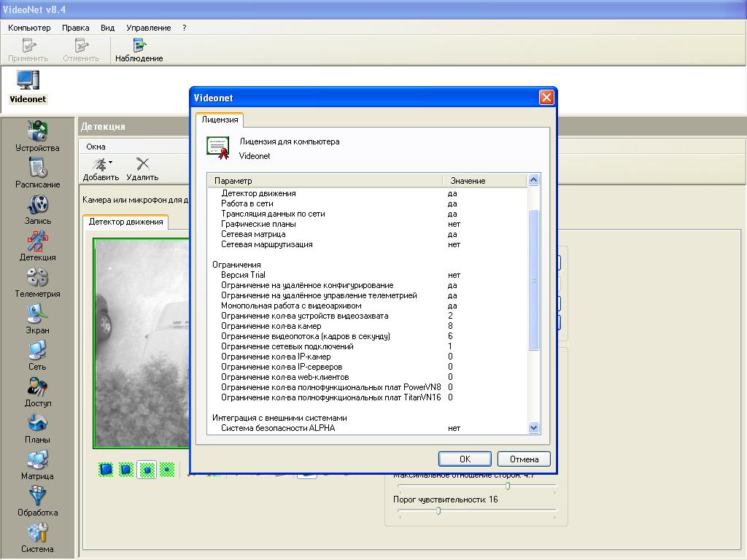Image resolution: width=747 pixels, height=560 pixels.
Task: Select Ограничение видеопотока (кадров в секунду) row
Action: (368, 336)
